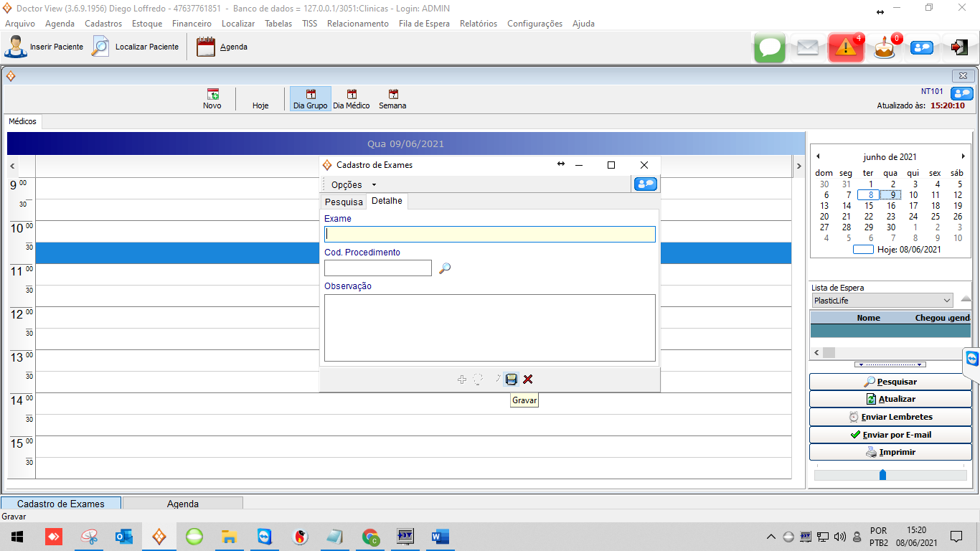Screen dimensions: 980x551
Task: Click the green chat message icon
Action: [770, 48]
